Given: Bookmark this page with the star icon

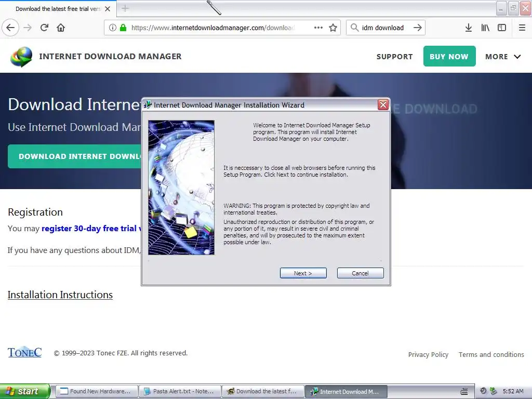Looking at the screenshot, I should (333, 28).
